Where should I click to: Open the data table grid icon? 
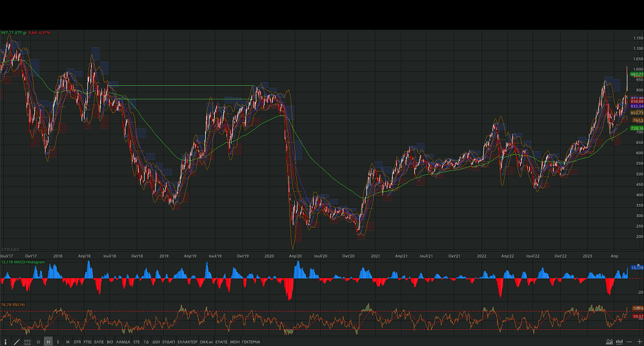28,342
